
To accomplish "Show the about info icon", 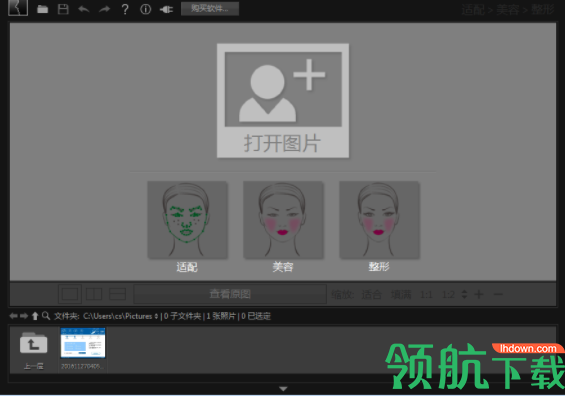I will click(146, 9).
